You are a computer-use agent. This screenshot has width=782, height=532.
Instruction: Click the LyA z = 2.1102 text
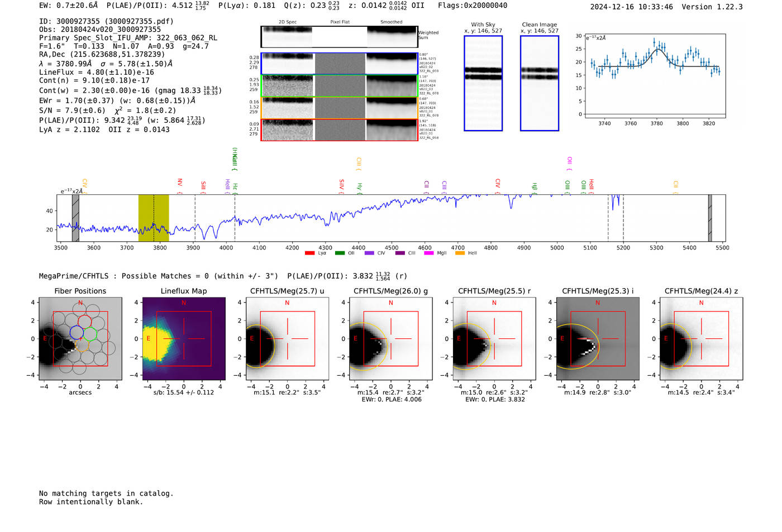pyautogui.click(x=69, y=130)
